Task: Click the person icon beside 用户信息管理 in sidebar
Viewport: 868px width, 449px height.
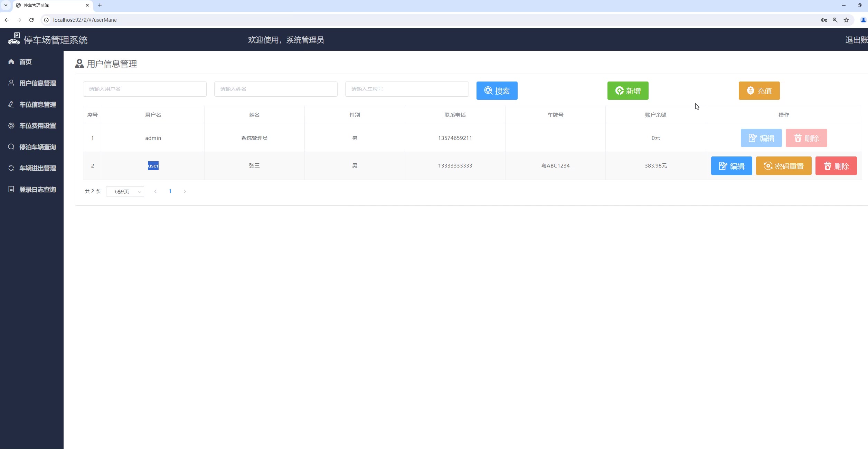Action: pos(11,83)
